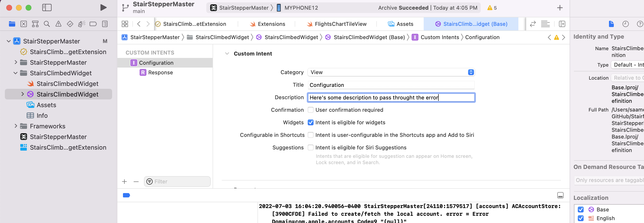Viewport: 644px width, 223px height.
Task: Open the Location Relative to dropdown
Action: 627,78
